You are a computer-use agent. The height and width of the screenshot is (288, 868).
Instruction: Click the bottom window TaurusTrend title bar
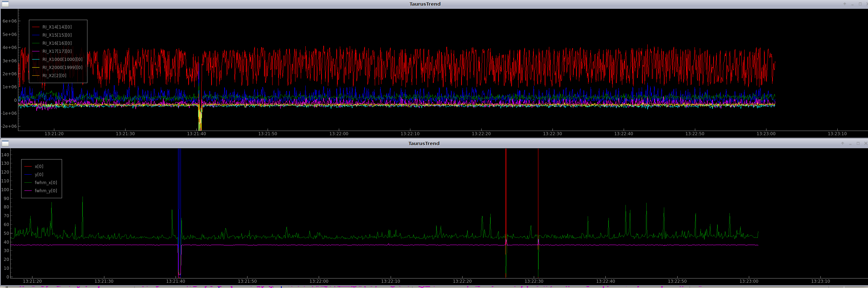pyautogui.click(x=424, y=143)
